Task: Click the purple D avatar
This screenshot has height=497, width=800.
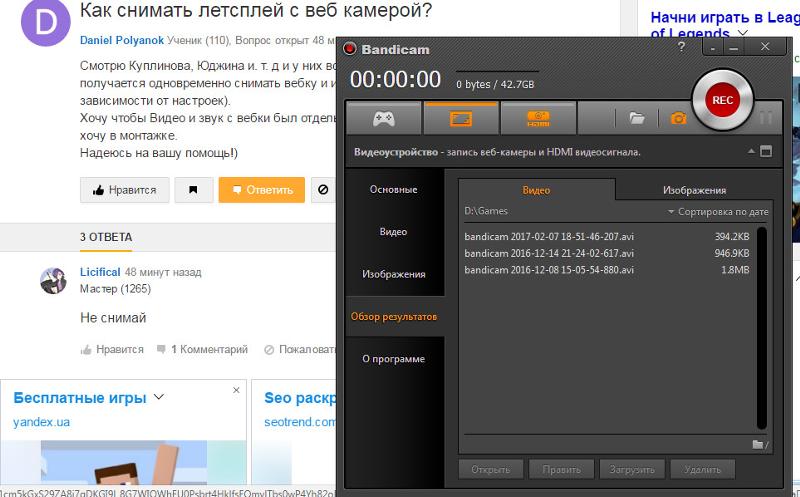Action: click(x=45, y=22)
